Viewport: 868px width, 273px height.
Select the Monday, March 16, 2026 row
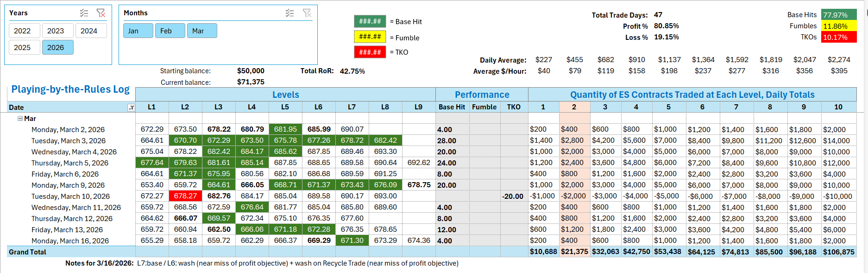[70, 241]
